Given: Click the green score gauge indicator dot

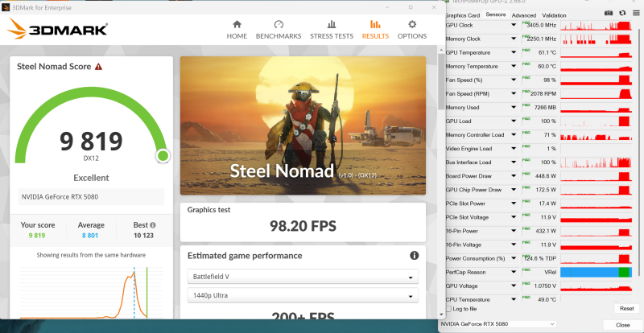Looking at the screenshot, I should (163, 155).
